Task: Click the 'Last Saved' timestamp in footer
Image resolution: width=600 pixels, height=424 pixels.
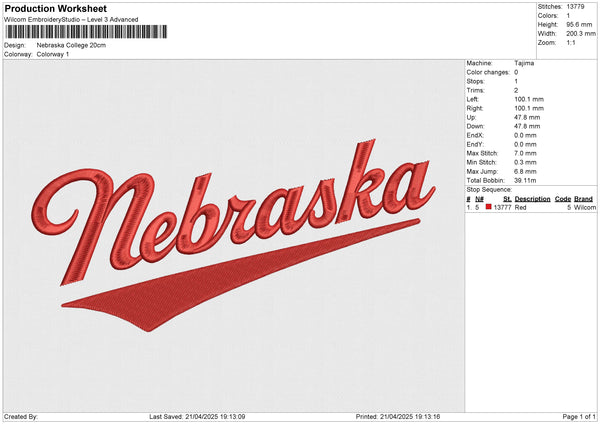Action: 197,417
